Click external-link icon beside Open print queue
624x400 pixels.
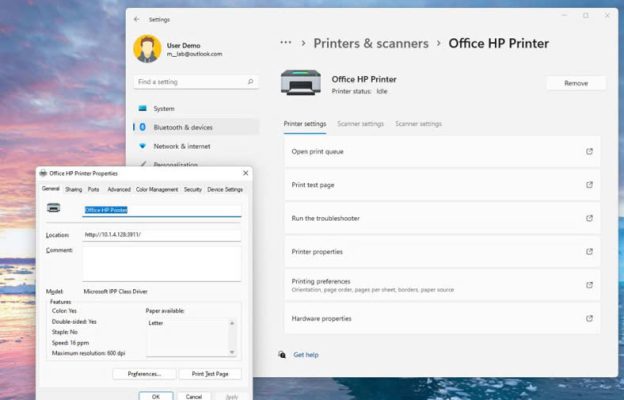(x=589, y=151)
